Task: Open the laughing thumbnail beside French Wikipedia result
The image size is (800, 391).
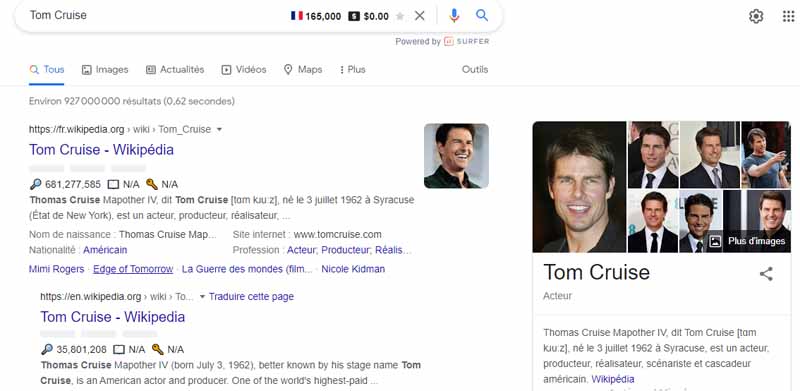Action: 456,156
